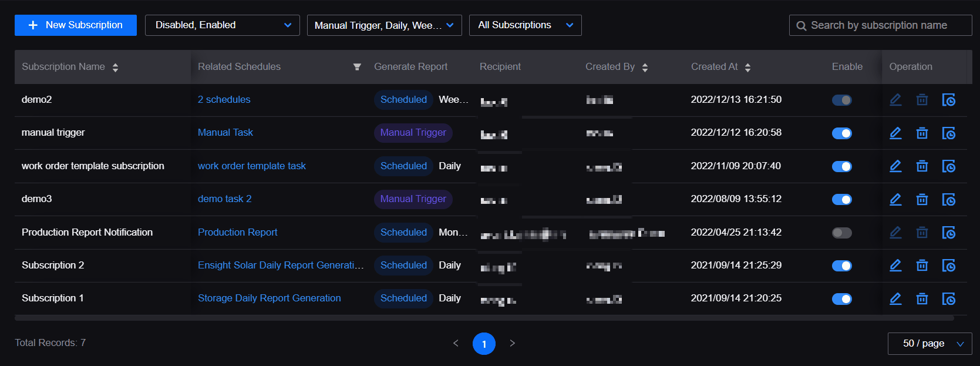Click the Operation column header
The image size is (980, 366).
(x=911, y=67)
